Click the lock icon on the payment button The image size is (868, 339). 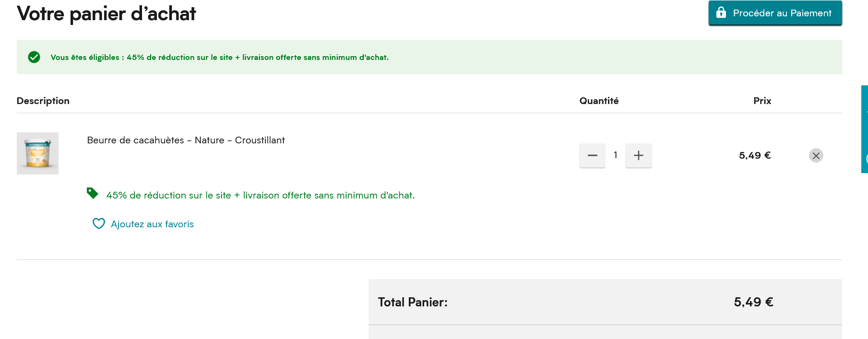point(721,13)
